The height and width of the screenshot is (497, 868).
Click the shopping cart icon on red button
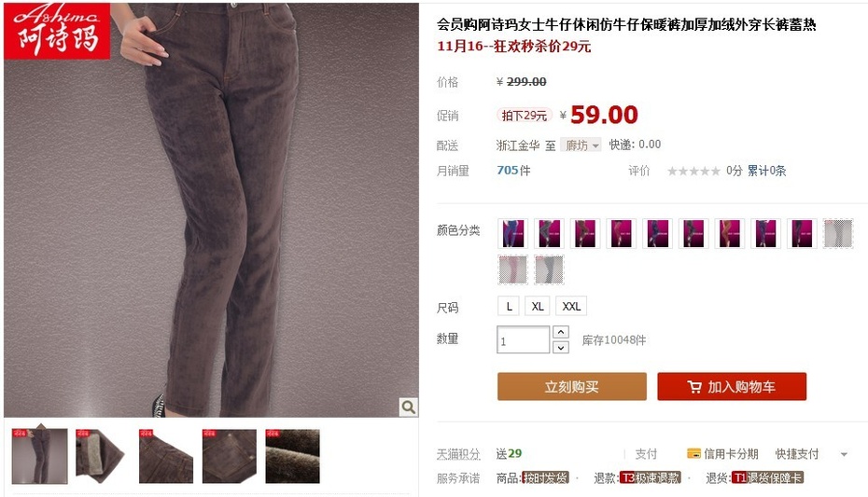694,387
